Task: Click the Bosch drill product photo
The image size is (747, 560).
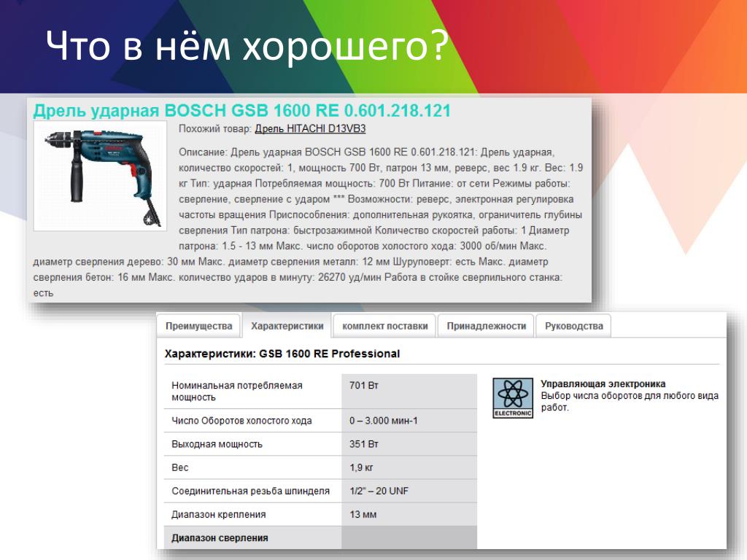Action: click(x=100, y=176)
